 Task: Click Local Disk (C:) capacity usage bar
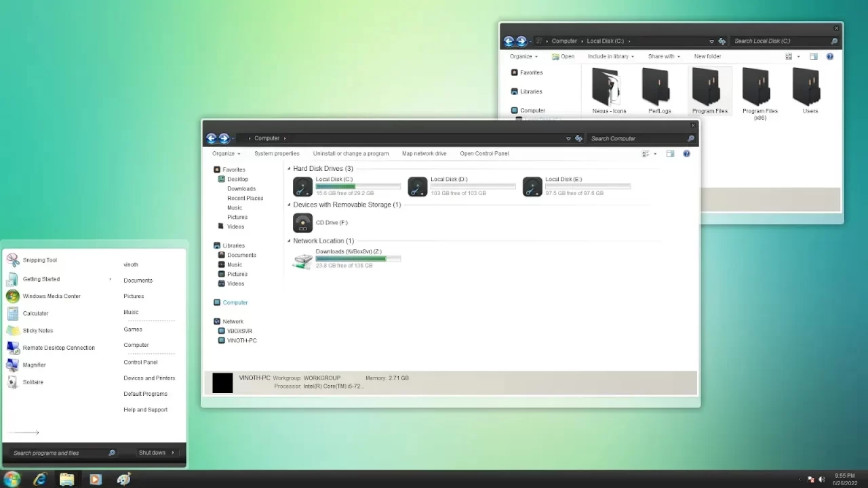(357, 186)
